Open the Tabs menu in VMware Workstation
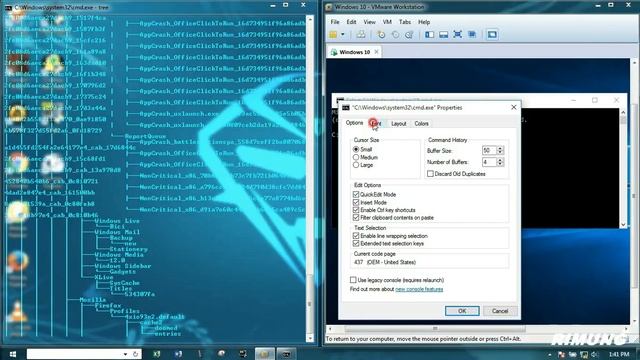The width and height of the screenshot is (640, 360). [405, 22]
